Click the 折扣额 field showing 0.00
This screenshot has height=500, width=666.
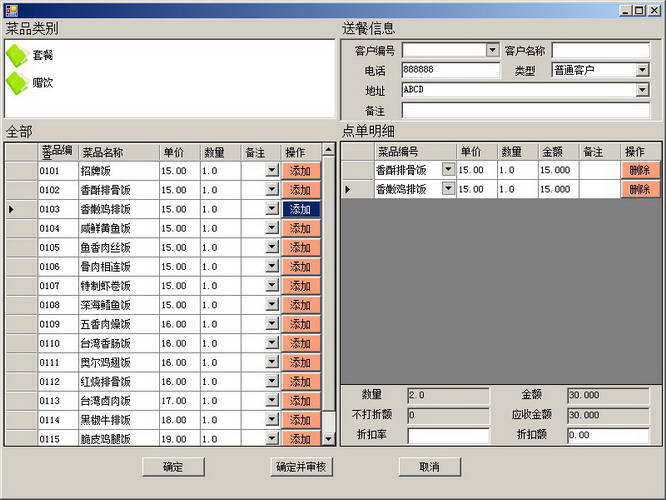pos(608,435)
